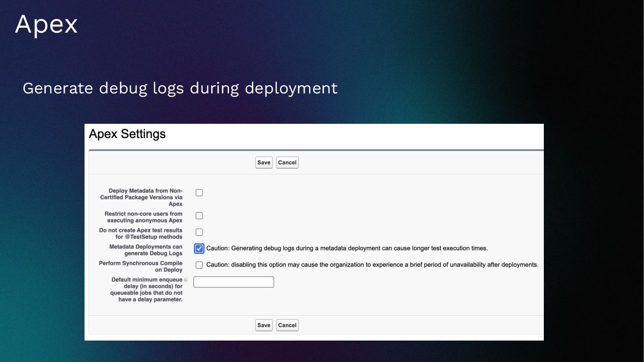Click the top Cancel button
The height and width of the screenshot is (362, 644).
287,162
